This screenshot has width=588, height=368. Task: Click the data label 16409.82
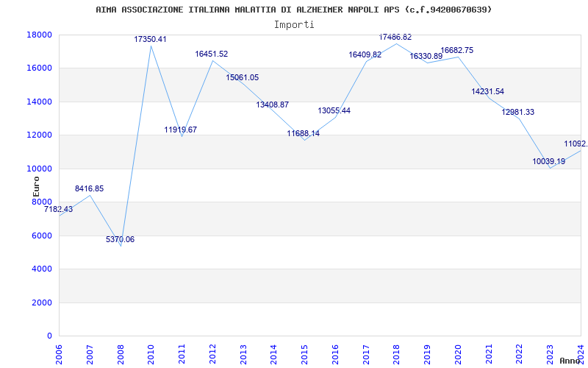[365, 54]
